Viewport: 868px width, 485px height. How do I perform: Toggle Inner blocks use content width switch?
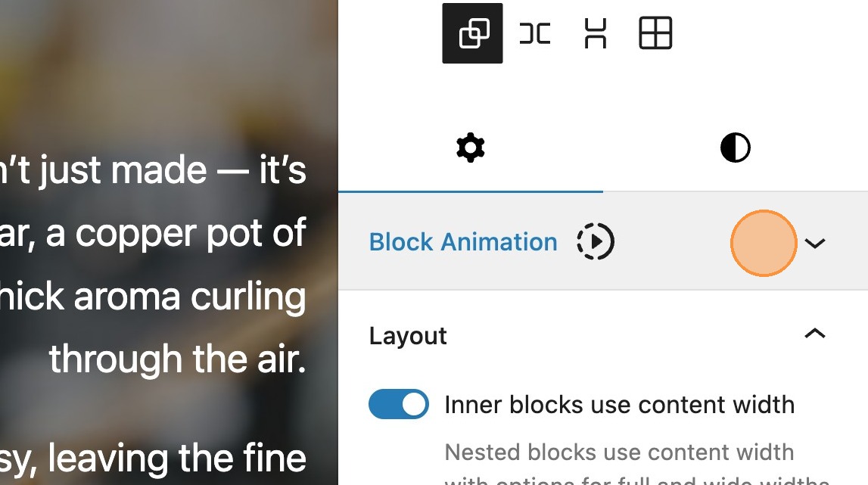[x=399, y=405]
